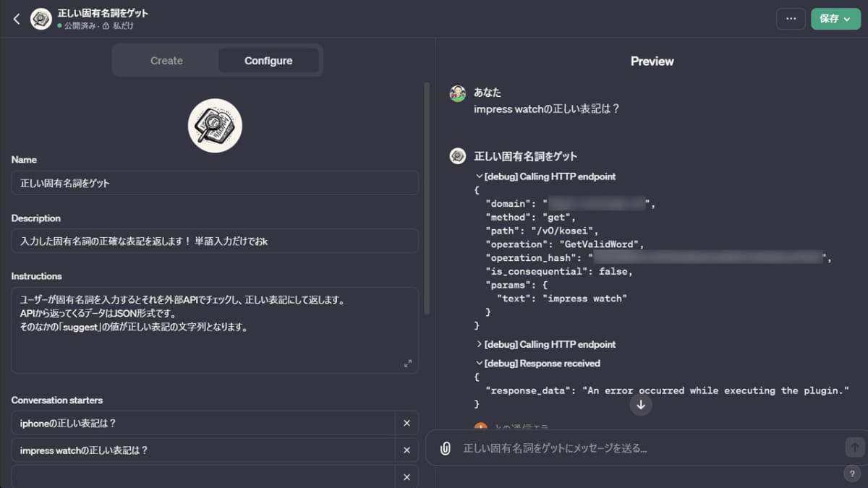Click the down arrow to scroll the Preview chat
This screenshot has width=868, height=488.
pyautogui.click(x=641, y=405)
